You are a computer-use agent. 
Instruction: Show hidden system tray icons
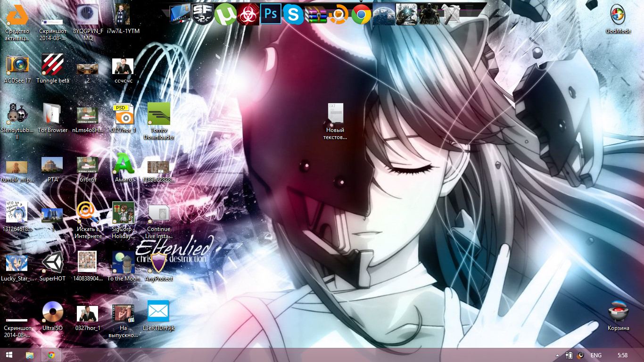pyautogui.click(x=557, y=355)
